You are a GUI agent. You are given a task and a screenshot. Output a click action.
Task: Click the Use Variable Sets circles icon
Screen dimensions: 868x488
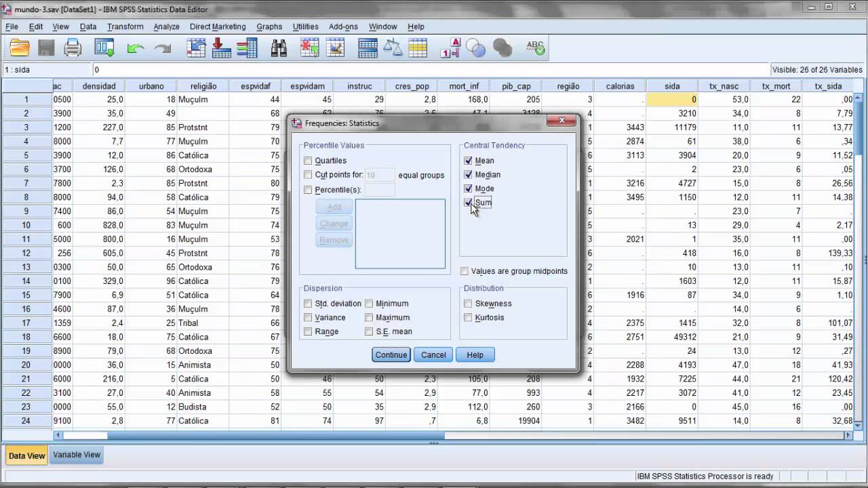click(476, 48)
